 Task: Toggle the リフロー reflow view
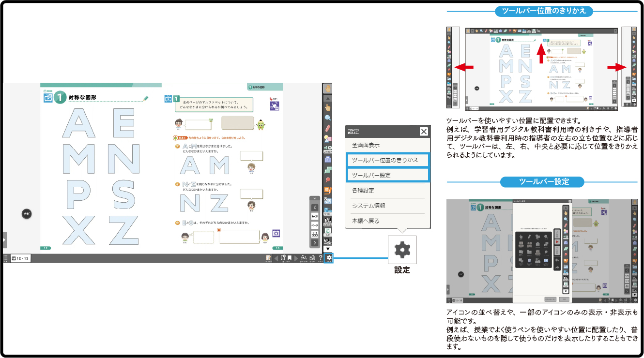328,211
